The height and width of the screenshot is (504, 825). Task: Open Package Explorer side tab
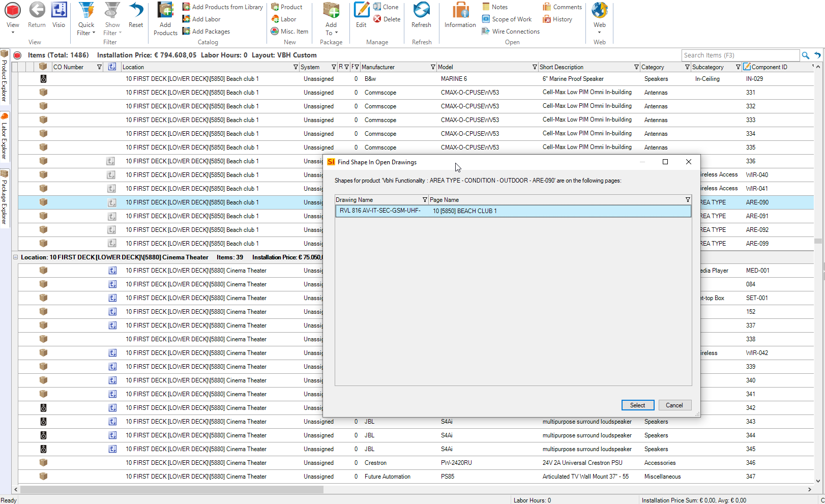5,198
